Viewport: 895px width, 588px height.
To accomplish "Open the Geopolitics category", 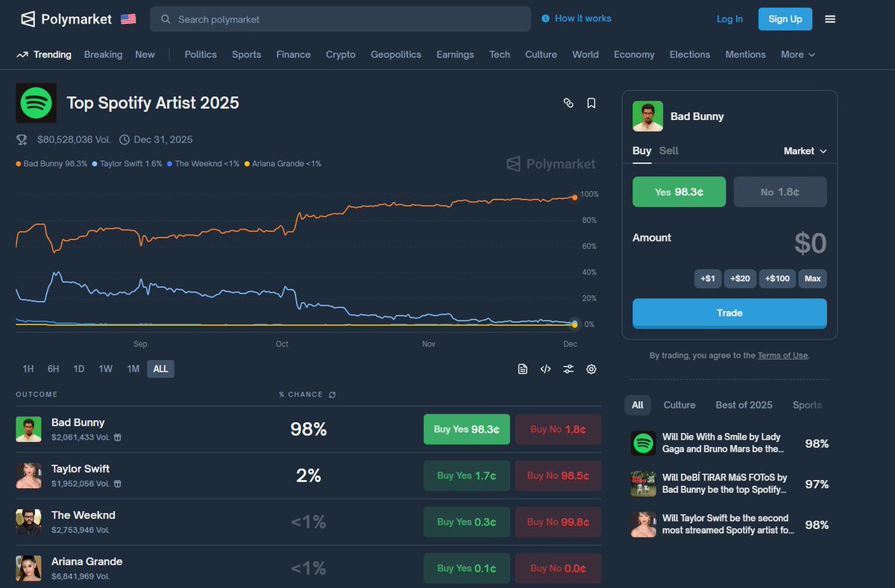I will click(x=396, y=54).
